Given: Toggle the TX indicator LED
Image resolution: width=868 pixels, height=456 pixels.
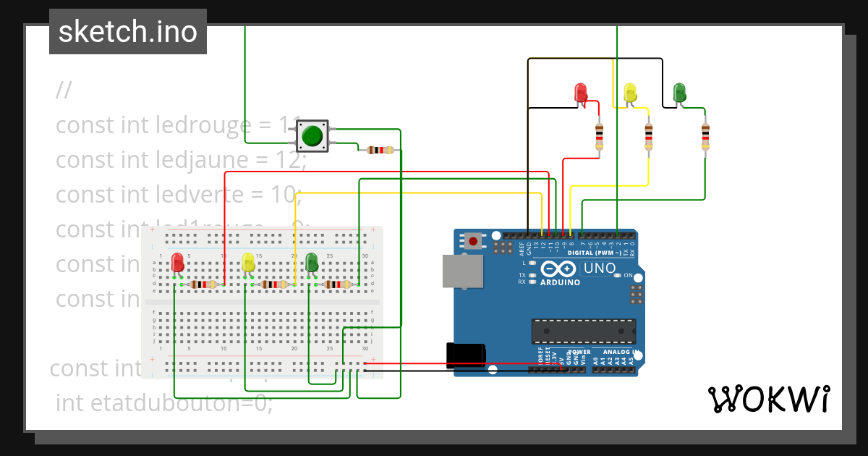Looking at the screenshot, I should [x=532, y=275].
